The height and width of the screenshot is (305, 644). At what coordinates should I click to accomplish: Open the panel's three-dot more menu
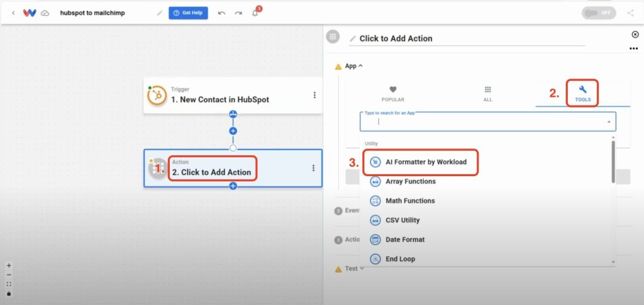pos(633,49)
